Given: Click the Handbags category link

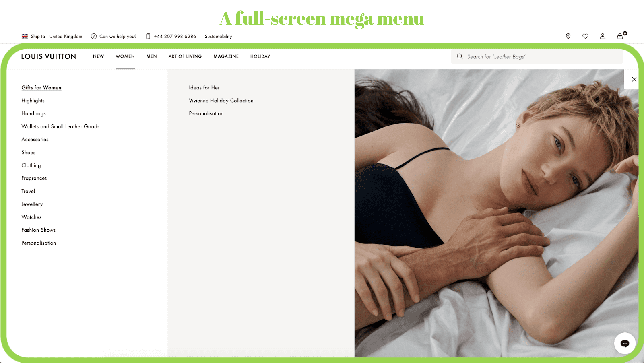Looking at the screenshot, I should [33, 113].
